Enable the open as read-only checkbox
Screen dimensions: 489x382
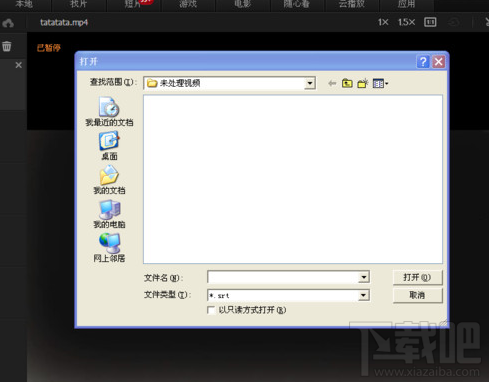(x=211, y=310)
